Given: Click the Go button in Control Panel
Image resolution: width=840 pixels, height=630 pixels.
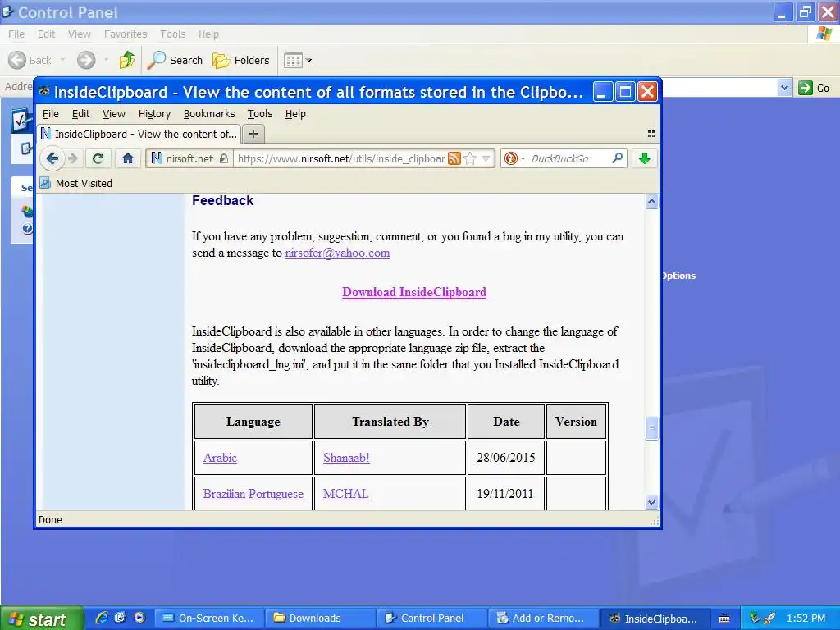Looking at the screenshot, I should 815,88.
